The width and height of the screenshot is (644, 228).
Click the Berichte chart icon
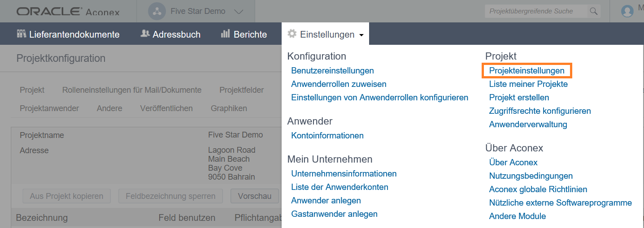(x=226, y=34)
